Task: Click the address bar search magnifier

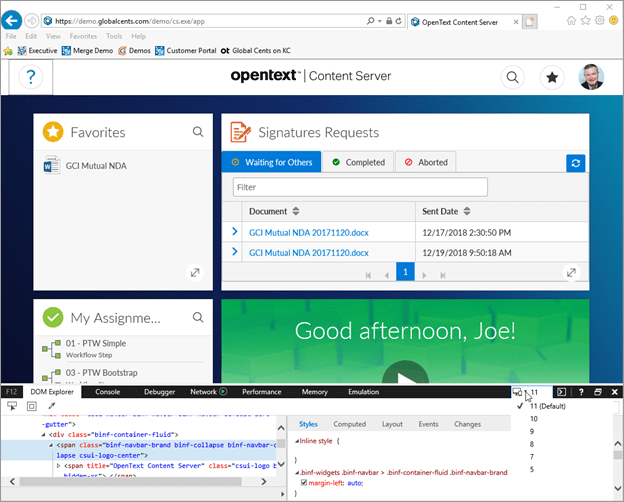Action: point(370,21)
